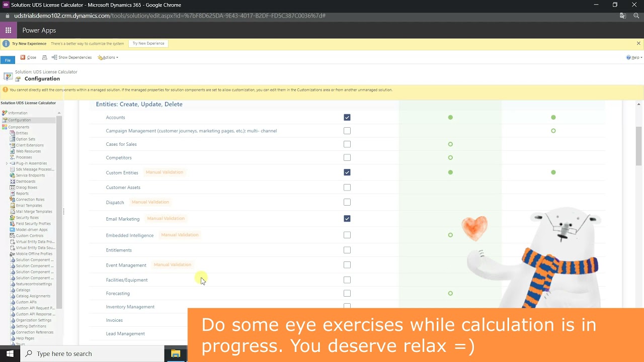Open the Actions dropdown menu

click(108, 57)
